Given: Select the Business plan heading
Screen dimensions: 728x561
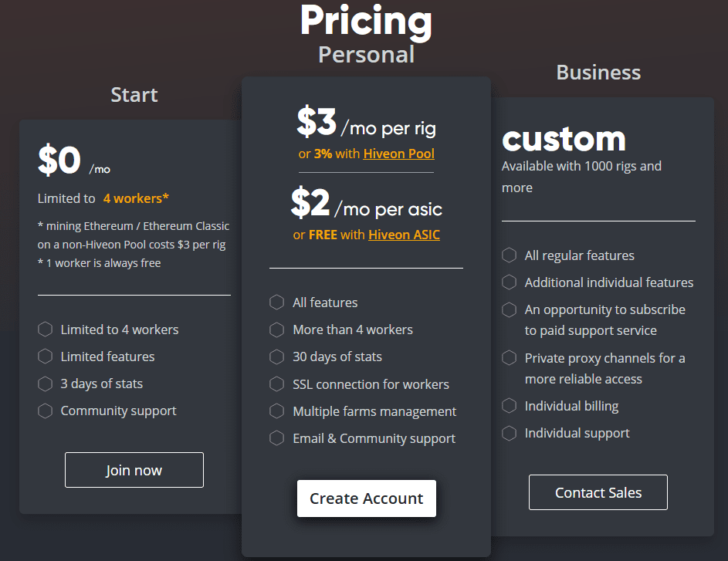Looking at the screenshot, I should [598, 73].
